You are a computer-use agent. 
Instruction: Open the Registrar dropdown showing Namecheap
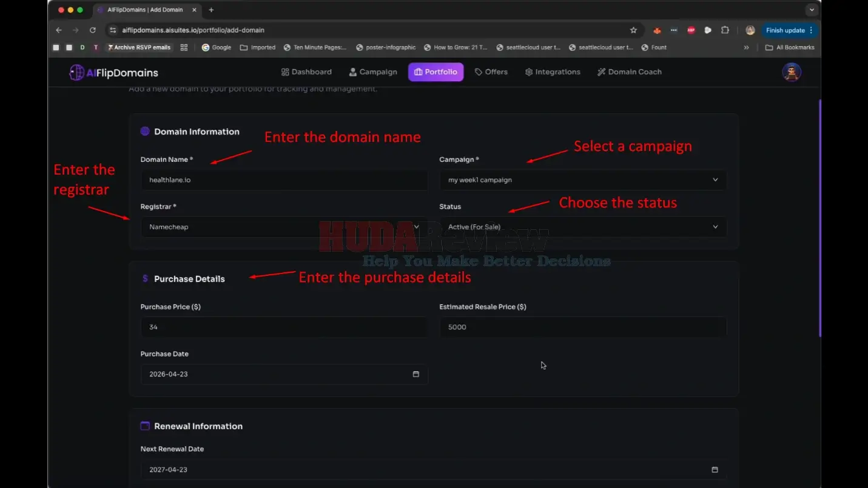[x=284, y=227]
